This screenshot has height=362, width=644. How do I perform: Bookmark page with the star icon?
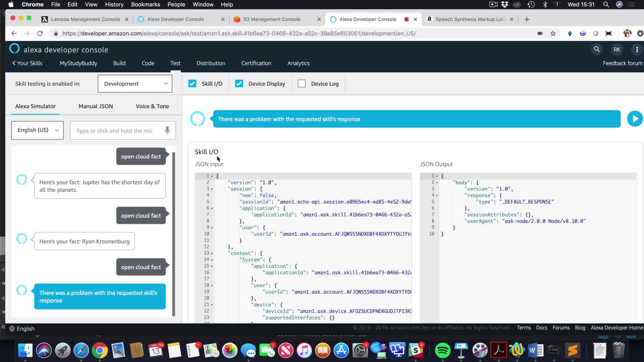[x=553, y=34]
